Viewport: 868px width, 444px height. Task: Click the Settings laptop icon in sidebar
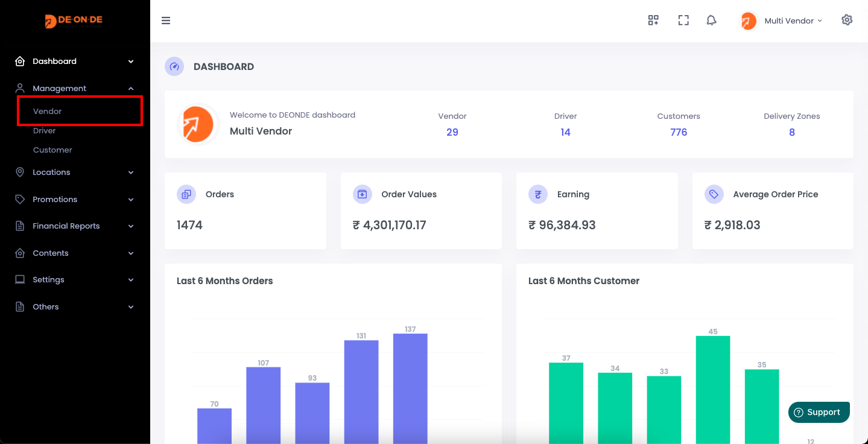pyautogui.click(x=20, y=280)
